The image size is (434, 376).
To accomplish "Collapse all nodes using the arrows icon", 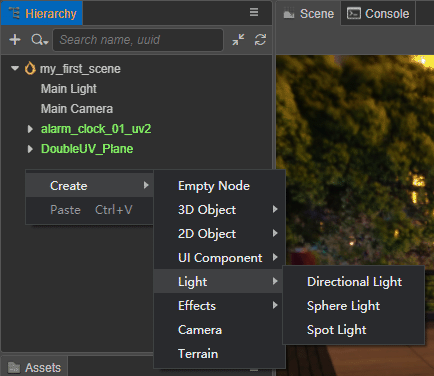I will [238, 40].
